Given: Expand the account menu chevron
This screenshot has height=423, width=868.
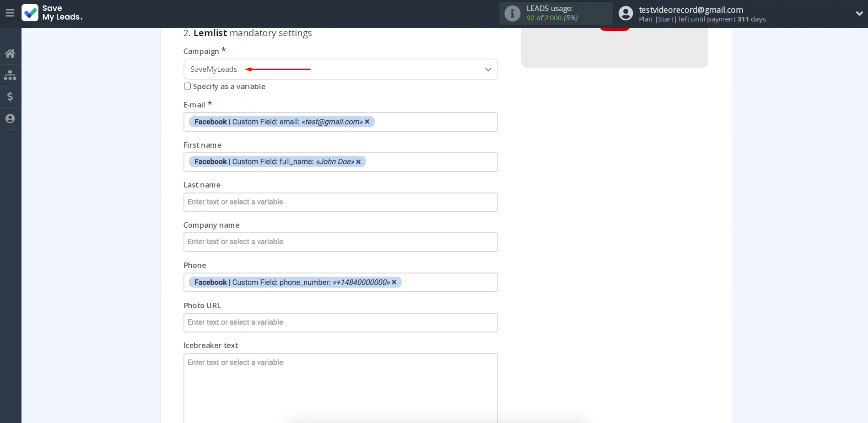Looking at the screenshot, I should 859,14.
